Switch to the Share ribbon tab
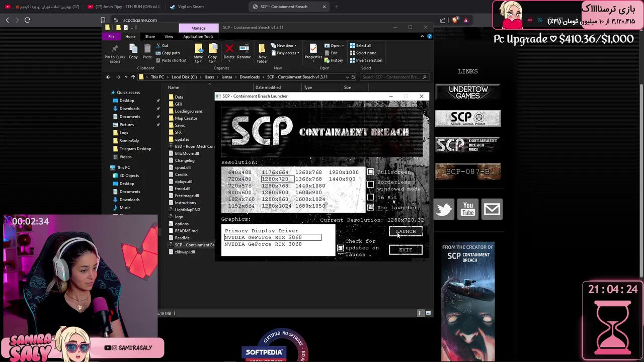The height and width of the screenshot is (362, 644). (x=150, y=36)
